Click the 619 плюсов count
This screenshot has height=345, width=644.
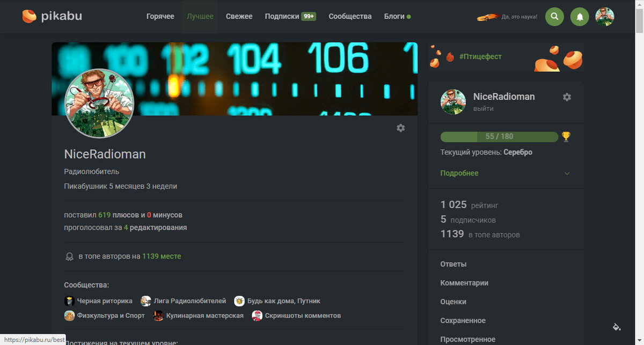point(119,215)
